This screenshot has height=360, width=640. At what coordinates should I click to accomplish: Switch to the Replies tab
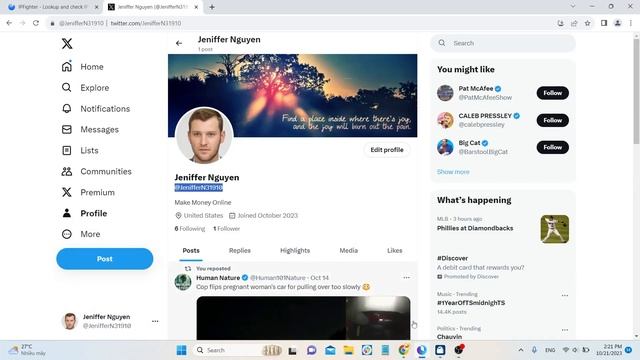tap(240, 251)
